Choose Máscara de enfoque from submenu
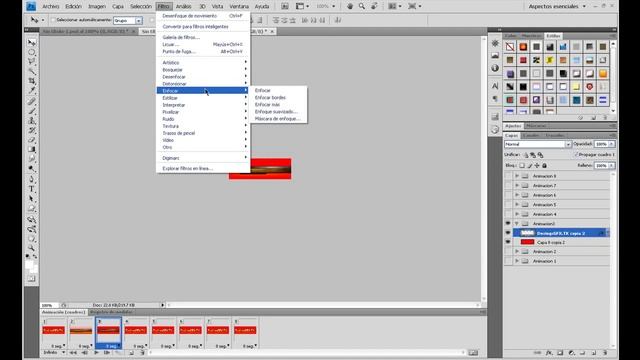The height and width of the screenshot is (360, 640). [277, 119]
